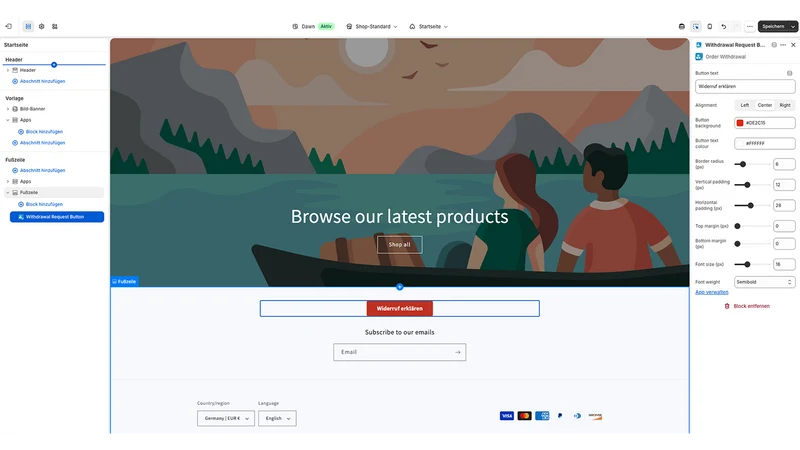This screenshot has height=450, width=800.
Task: Open the block three-dot options in settings panel
Action: coord(783,45)
